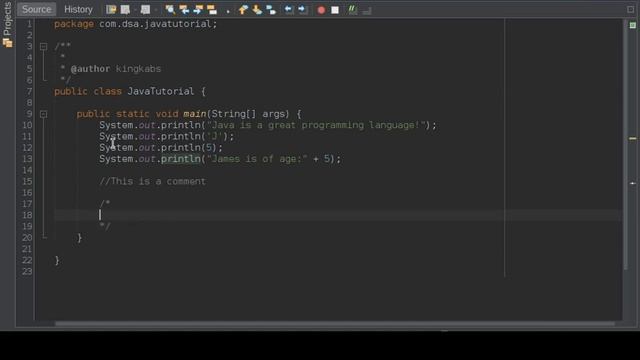This screenshot has height=360, width=640.
Task: Jump to the next bookmark
Action: point(257,9)
